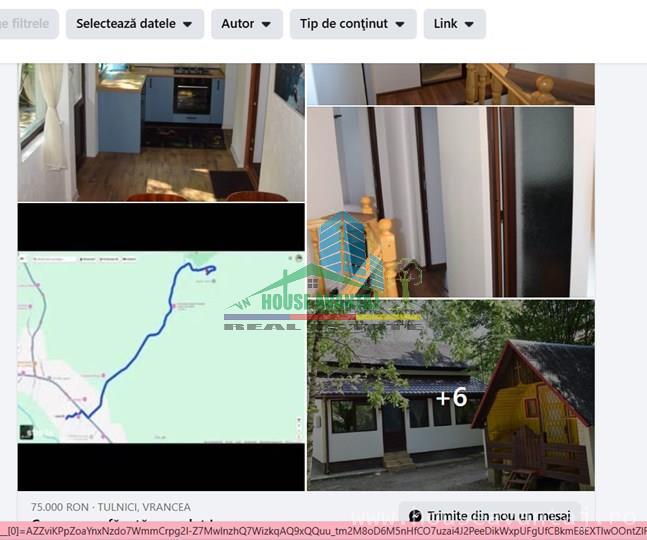Open the kitchen interior photo
This screenshot has width=647, height=540.
point(160,130)
